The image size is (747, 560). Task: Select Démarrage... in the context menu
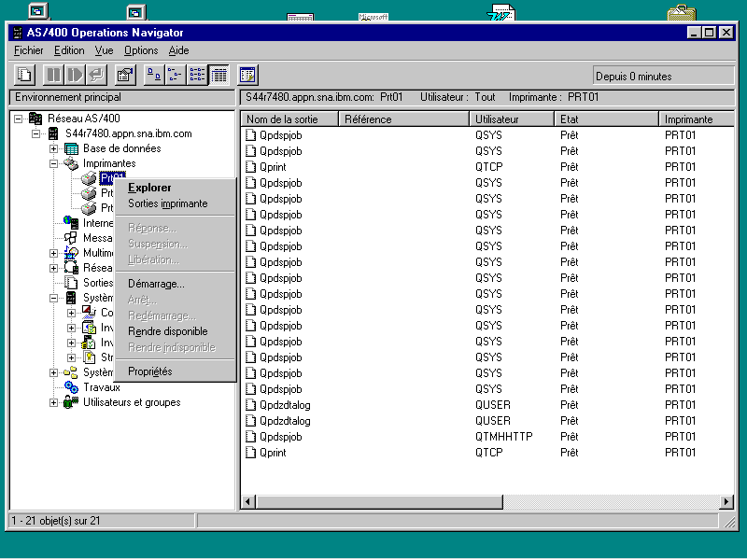tap(176, 284)
